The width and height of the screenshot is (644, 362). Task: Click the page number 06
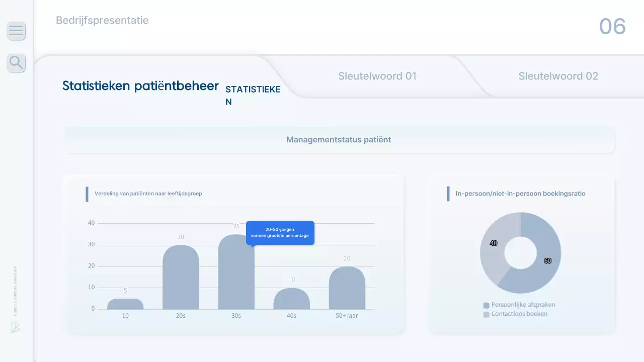pyautogui.click(x=612, y=26)
